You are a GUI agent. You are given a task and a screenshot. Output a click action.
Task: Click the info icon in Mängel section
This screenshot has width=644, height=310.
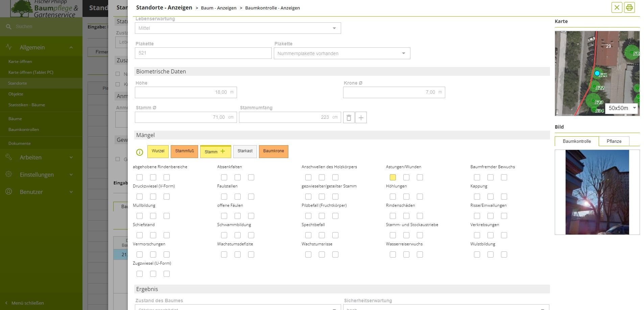139,152
